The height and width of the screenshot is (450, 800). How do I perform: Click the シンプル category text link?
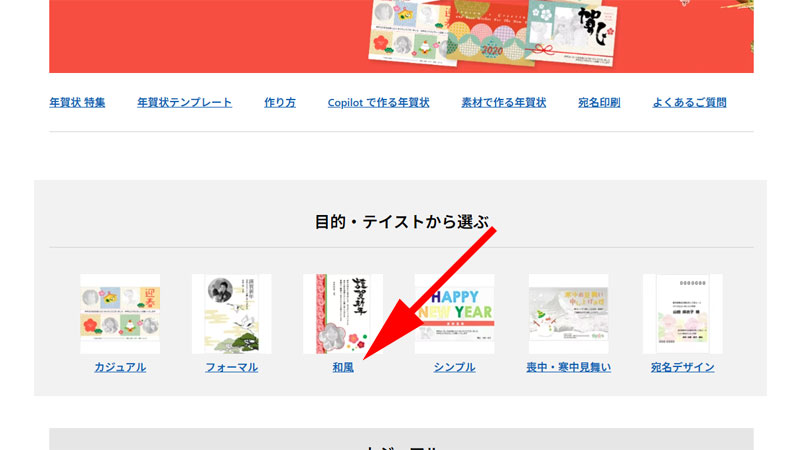click(455, 367)
